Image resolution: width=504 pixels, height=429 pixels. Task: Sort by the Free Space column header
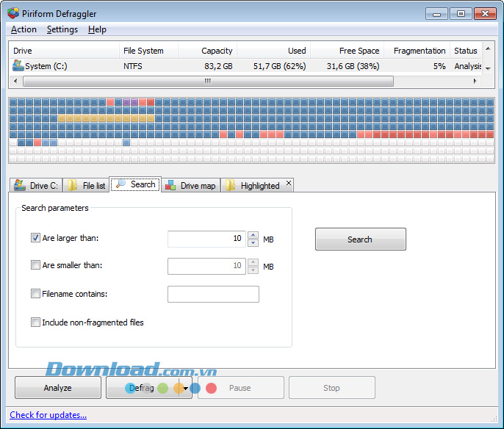coord(347,51)
